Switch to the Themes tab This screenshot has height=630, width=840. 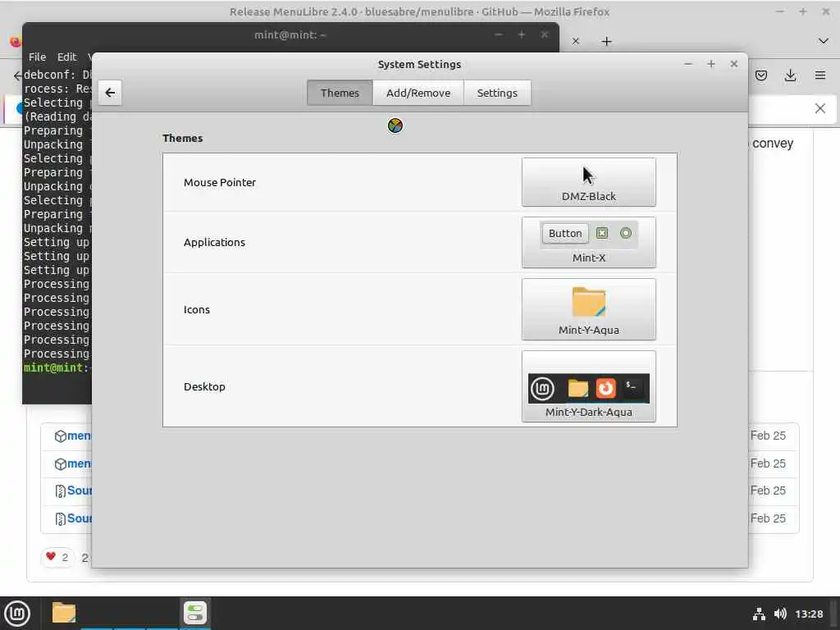click(x=340, y=93)
